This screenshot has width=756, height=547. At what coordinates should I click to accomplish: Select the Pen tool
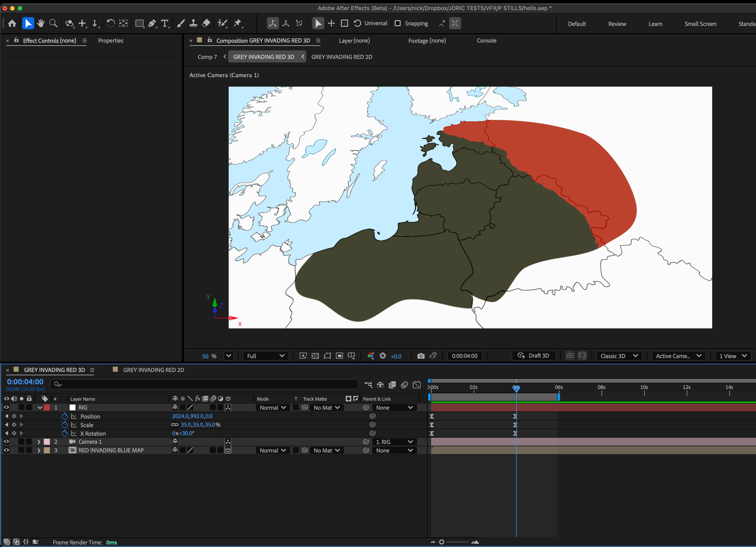click(152, 23)
